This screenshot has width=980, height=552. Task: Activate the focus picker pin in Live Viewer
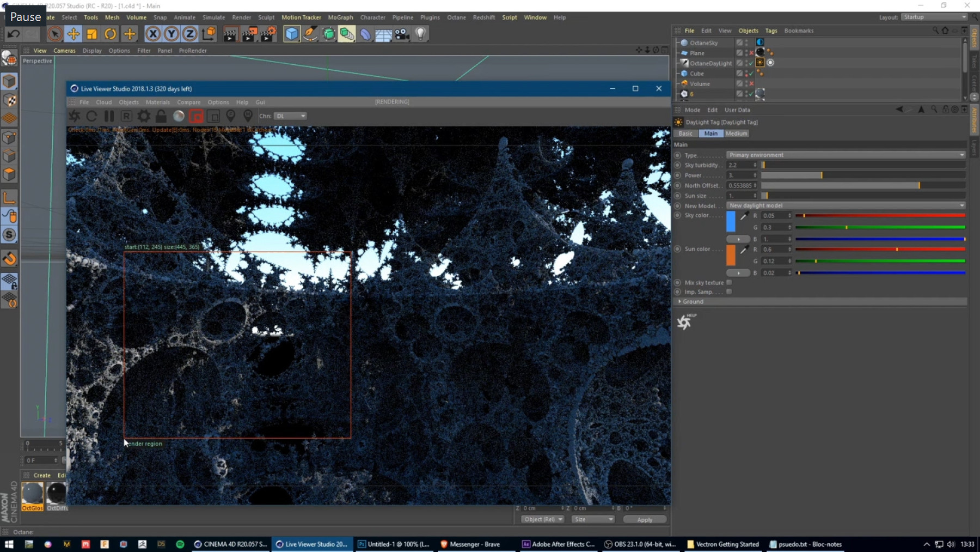click(x=230, y=116)
